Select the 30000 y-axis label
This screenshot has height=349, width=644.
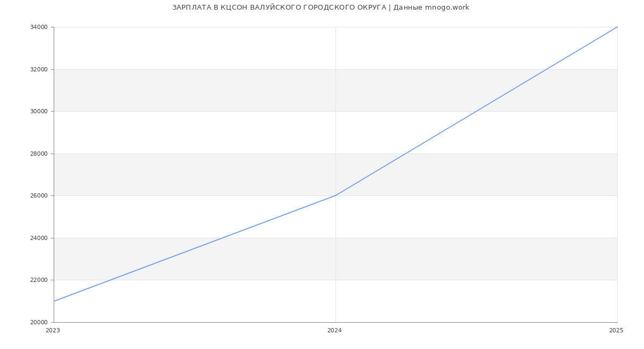tap(40, 112)
